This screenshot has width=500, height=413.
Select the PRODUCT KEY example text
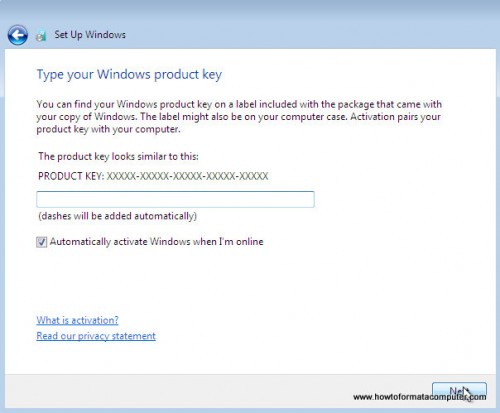(x=153, y=176)
